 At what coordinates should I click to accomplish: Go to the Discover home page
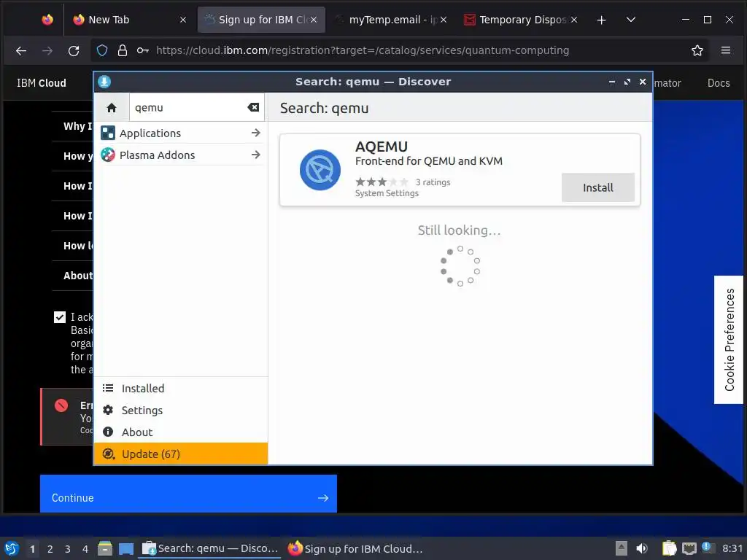click(x=112, y=108)
